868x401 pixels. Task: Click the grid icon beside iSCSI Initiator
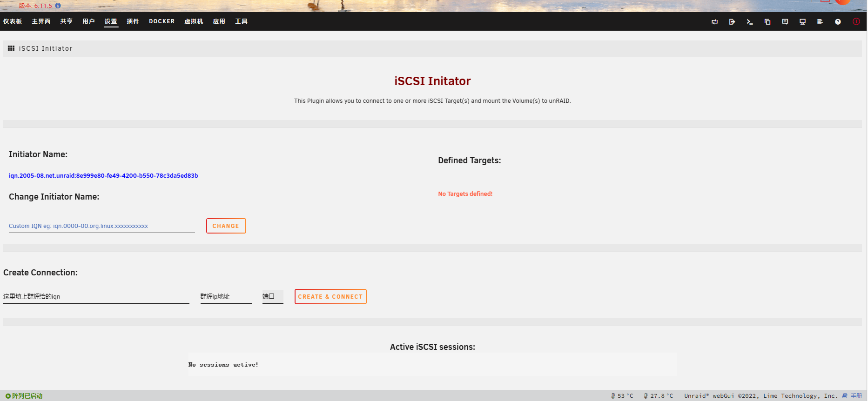11,48
